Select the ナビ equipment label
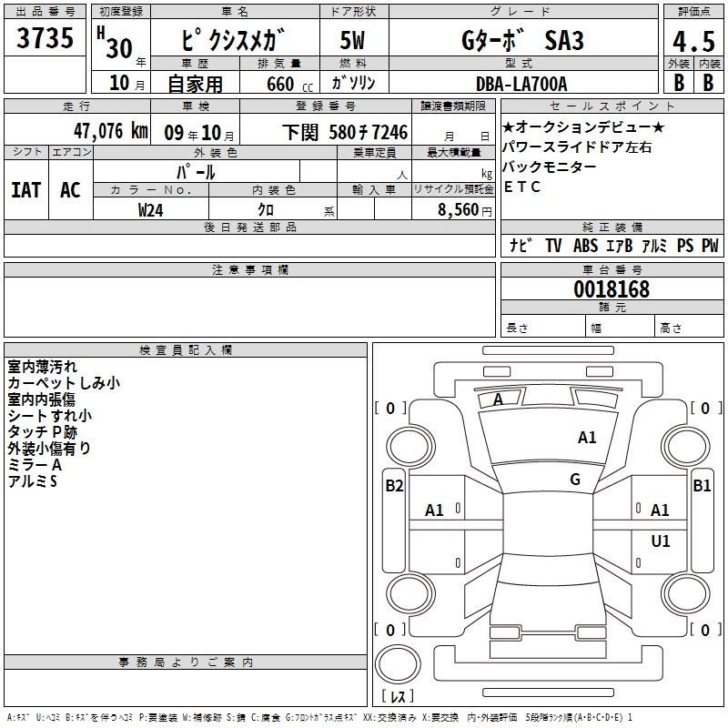The height and width of the screenshot is (728, 728). [521, 246]
